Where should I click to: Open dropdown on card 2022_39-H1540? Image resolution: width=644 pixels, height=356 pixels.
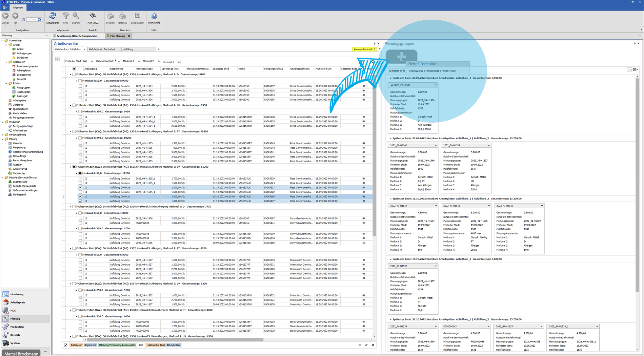(436, 145)
